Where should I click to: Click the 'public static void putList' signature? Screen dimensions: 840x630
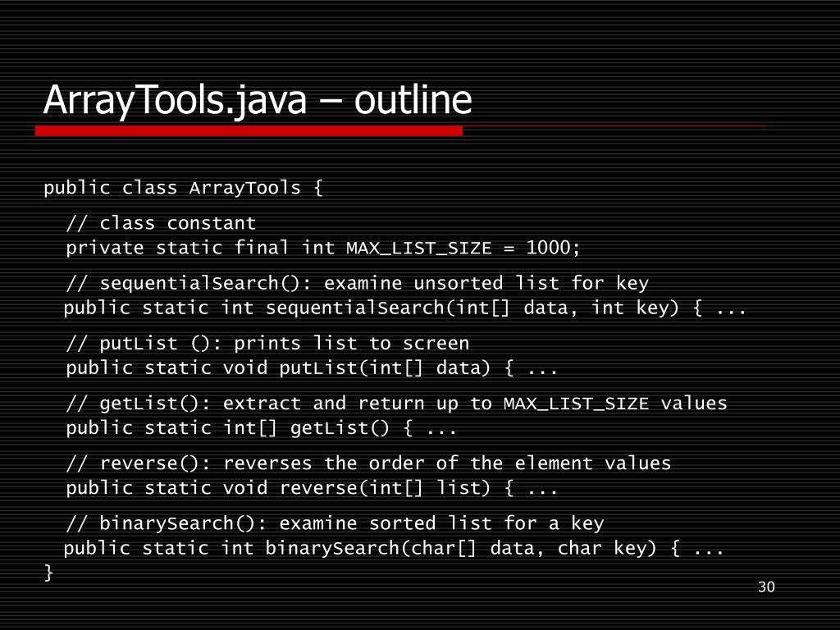tap(312, 368)
